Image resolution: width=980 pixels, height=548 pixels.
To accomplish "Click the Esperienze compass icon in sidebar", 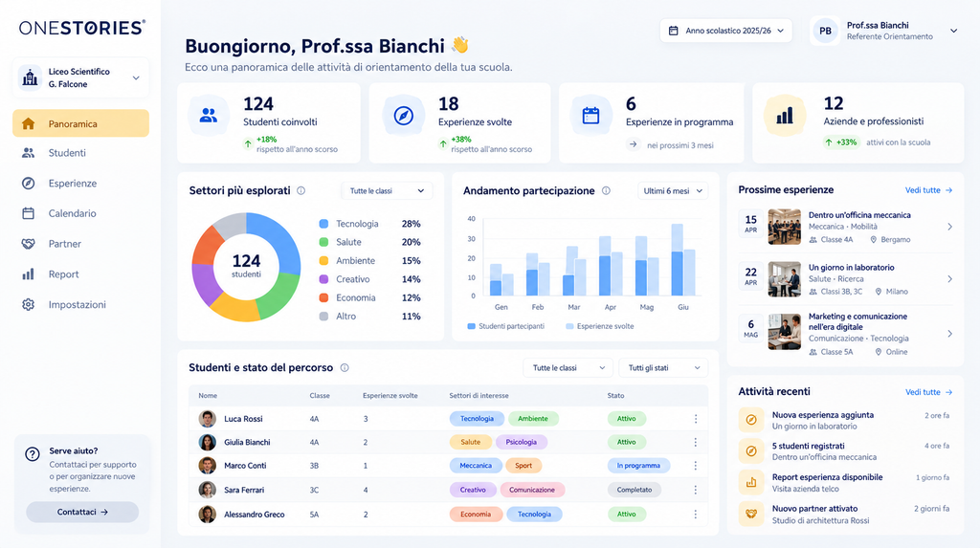I will [x=28, y=183].
